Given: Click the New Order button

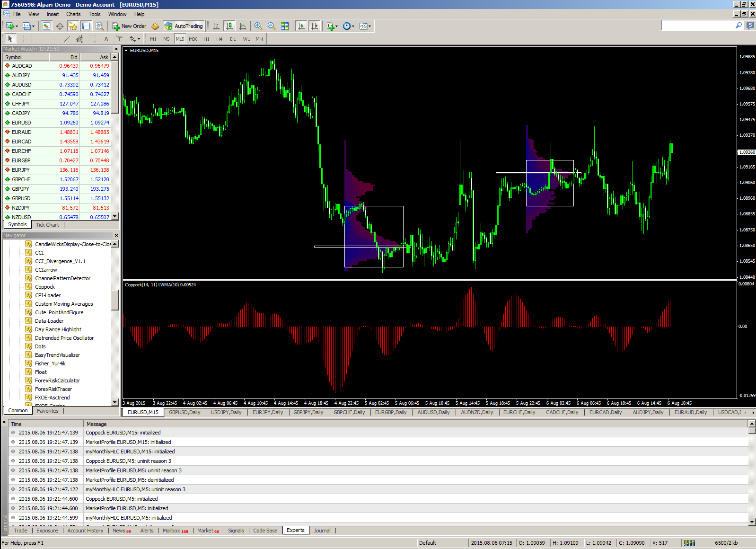Looking at the screenshot, I should 129,26.
